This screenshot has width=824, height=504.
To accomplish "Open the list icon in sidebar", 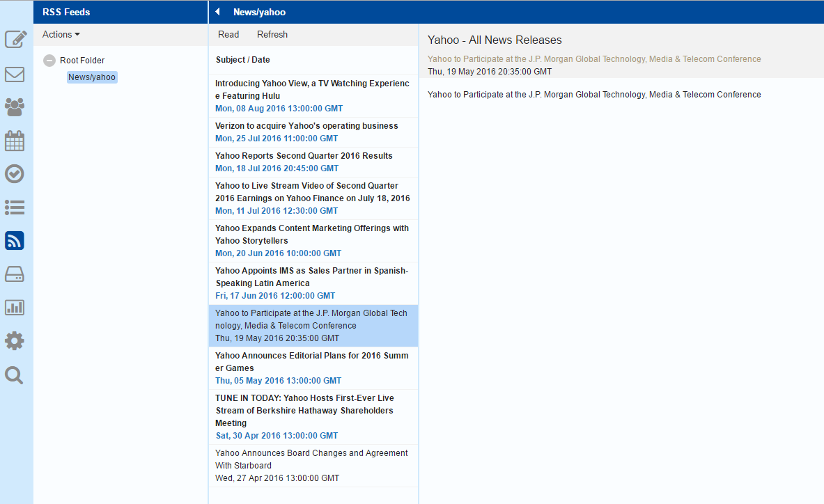I will (15, 207).
